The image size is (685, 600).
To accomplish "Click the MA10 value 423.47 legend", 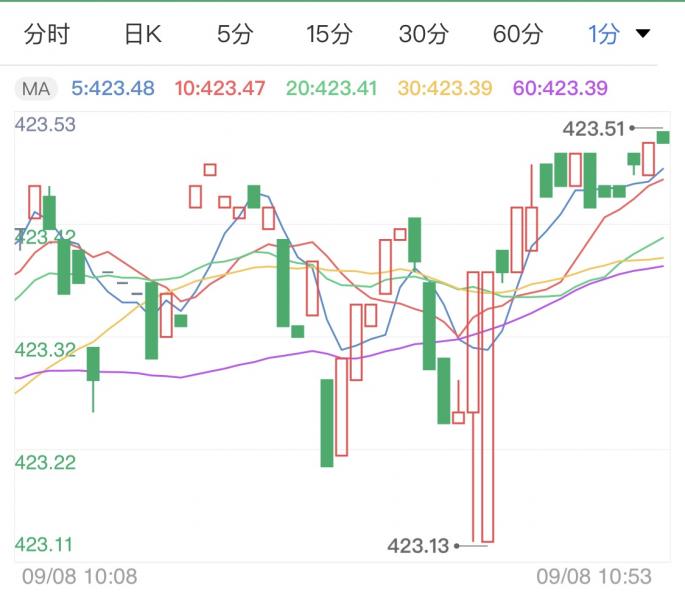I will point(220,88).
